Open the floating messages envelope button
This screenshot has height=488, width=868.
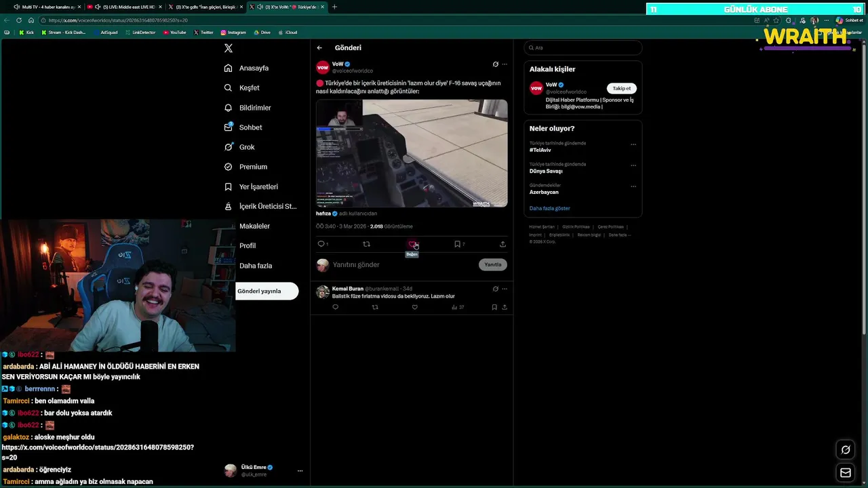(x=846, y=472)
